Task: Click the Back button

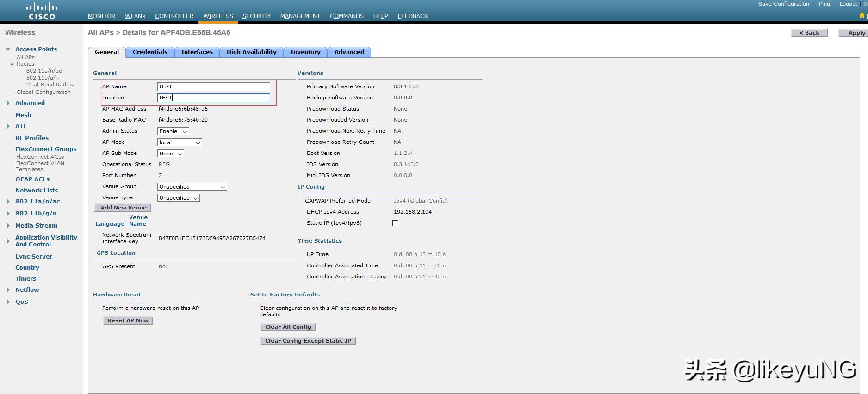Action: 809,33
